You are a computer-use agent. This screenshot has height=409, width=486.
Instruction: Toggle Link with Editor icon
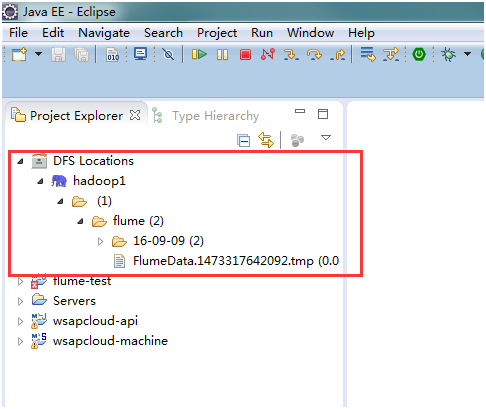click(266, 139)
